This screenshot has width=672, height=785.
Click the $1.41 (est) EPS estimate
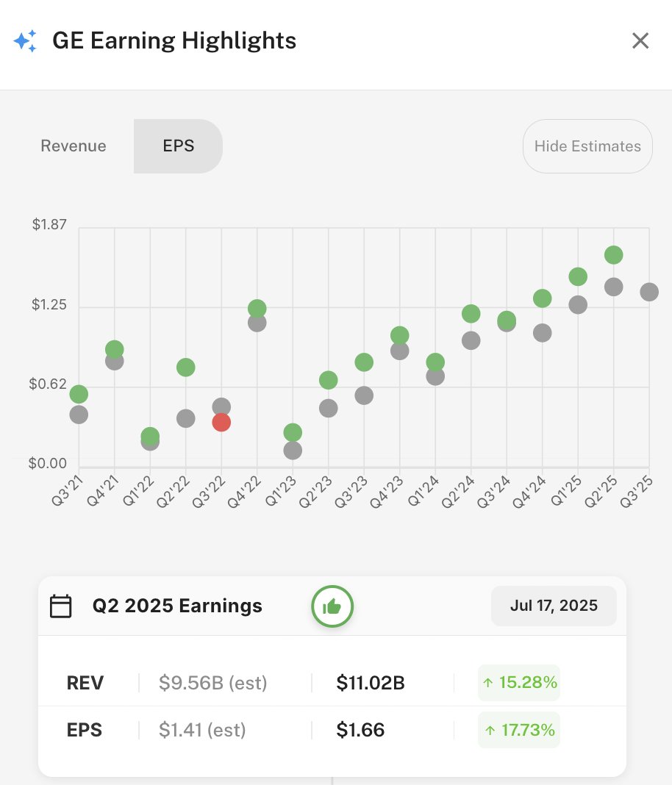tap(202, 730)
